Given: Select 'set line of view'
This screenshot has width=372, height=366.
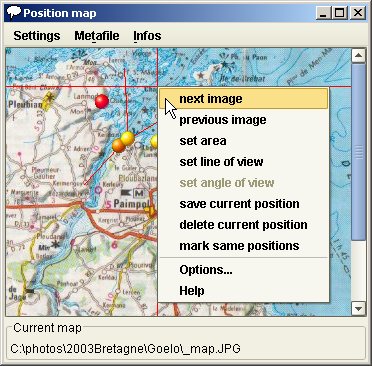Looking at the screenshot, I should coord(244,162).
